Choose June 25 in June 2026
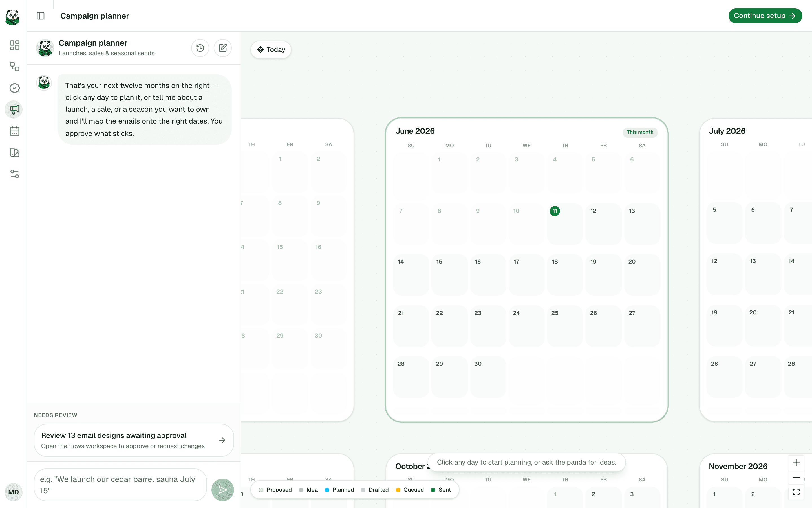This screenshot has height=508, width=812. 565,326
